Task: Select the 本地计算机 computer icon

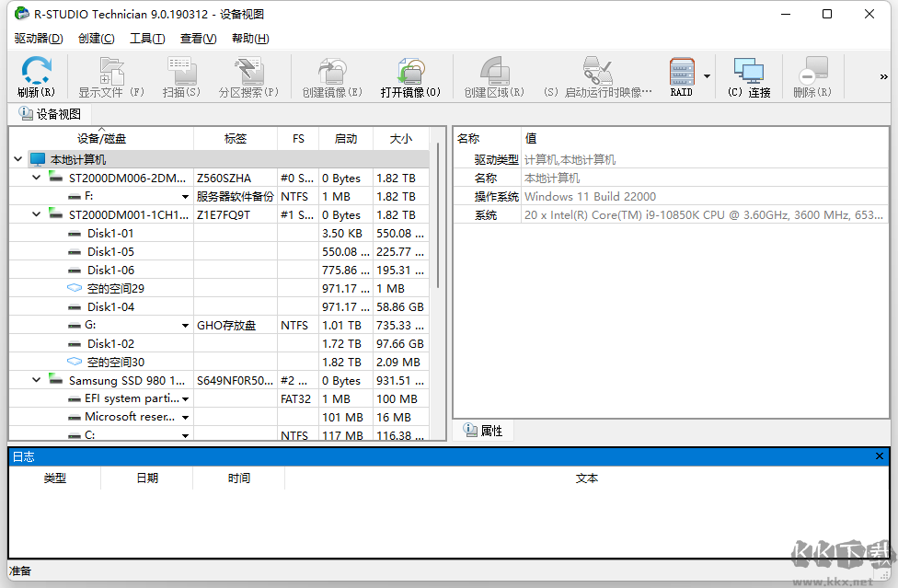Action: [x=37, y=159]
